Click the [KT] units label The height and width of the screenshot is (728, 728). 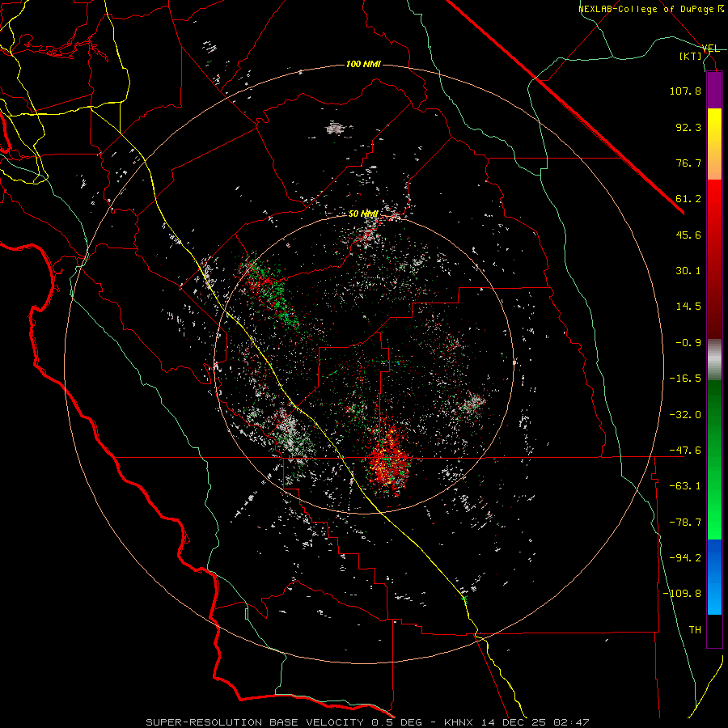click(x=691, y=56)
